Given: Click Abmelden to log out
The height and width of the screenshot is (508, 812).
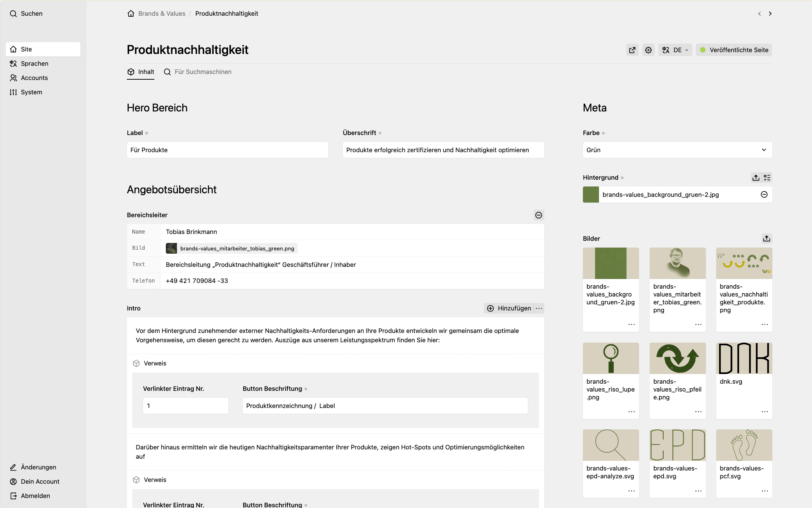Looking at the screenshot, I should [30, 496].
